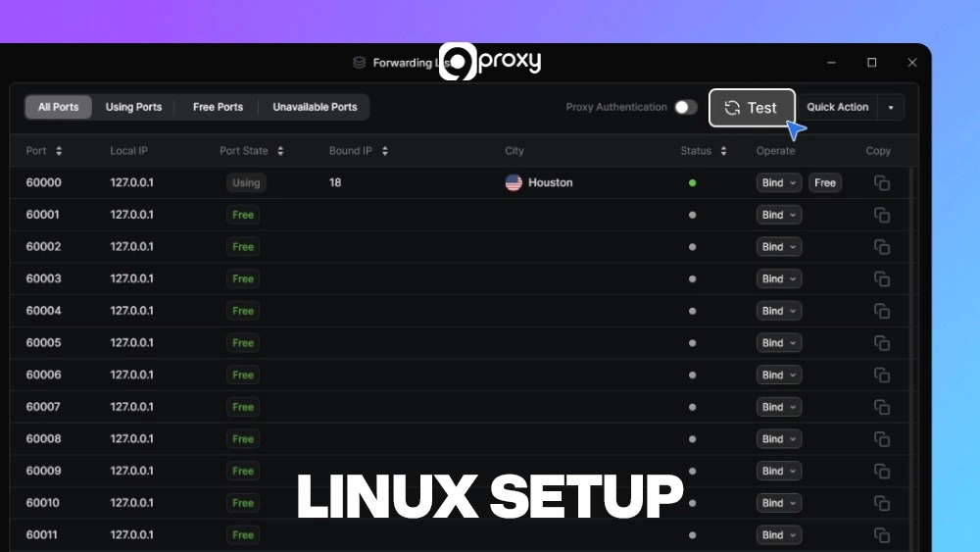Open Bind dropdown for port 60008

pos(779,439)
